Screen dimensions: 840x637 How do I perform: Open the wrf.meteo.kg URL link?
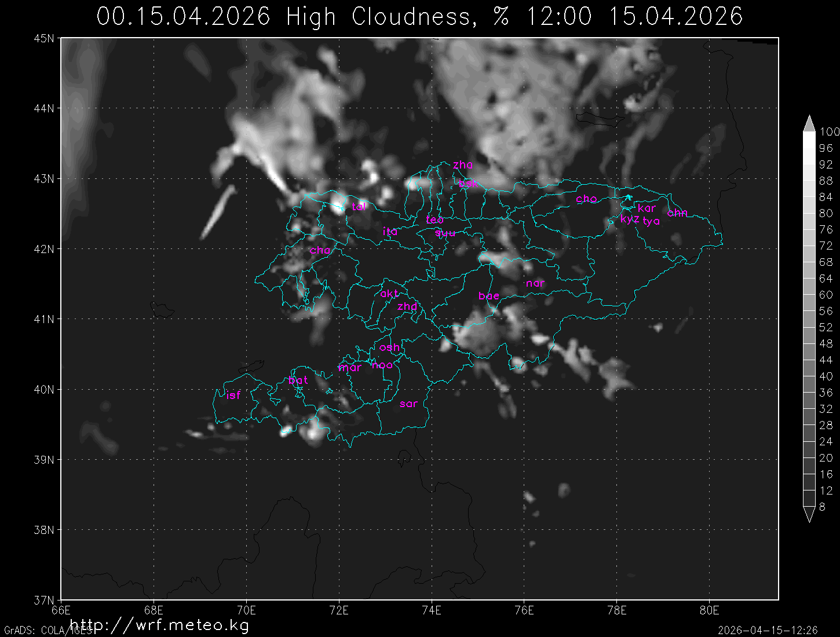point(159,625)
